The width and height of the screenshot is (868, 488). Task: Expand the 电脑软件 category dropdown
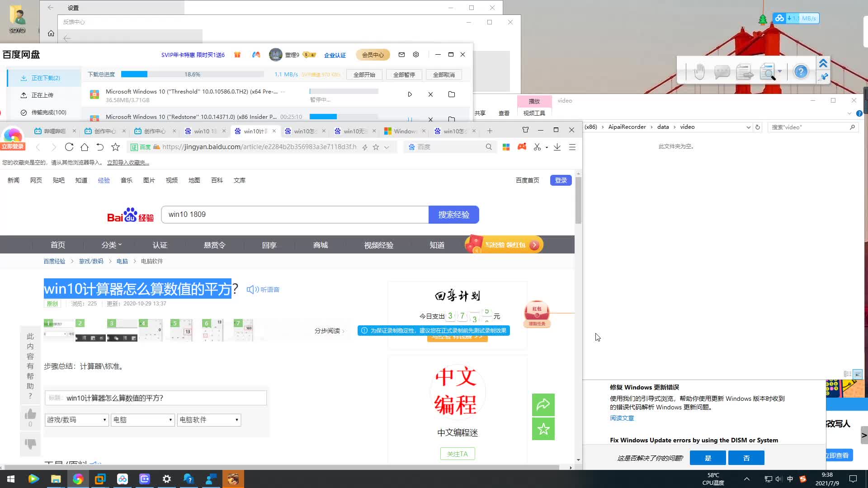pos(209,420)
